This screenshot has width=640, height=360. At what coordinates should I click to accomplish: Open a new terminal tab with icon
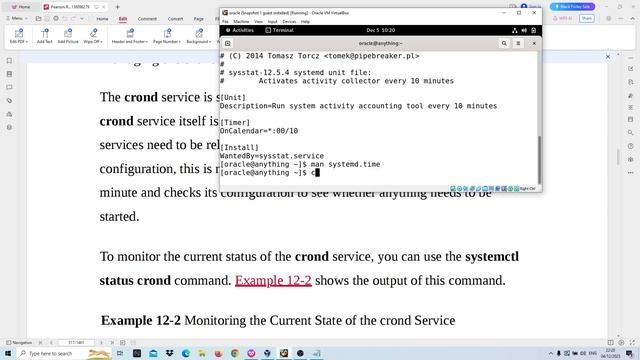point(228,43)
